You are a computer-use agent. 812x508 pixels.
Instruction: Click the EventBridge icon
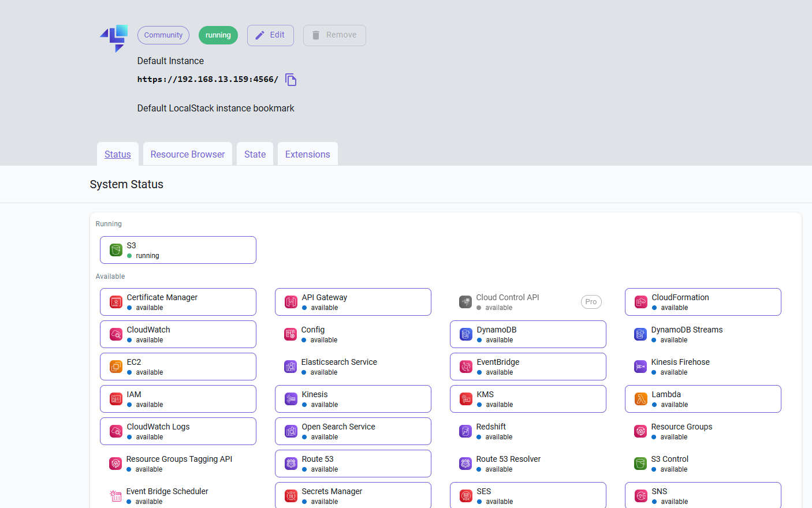pyautogui.click(x=466, y=367)
